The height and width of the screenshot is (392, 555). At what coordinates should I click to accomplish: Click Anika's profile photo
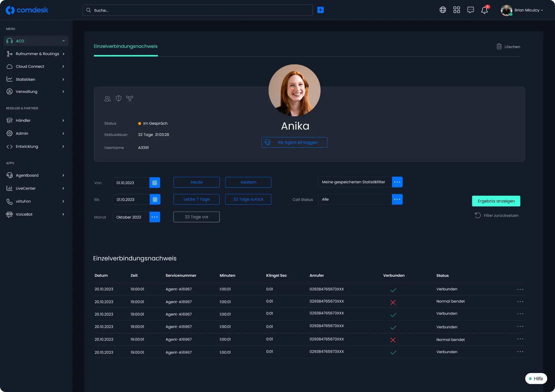pyautogui.click(x=295, y=90)
